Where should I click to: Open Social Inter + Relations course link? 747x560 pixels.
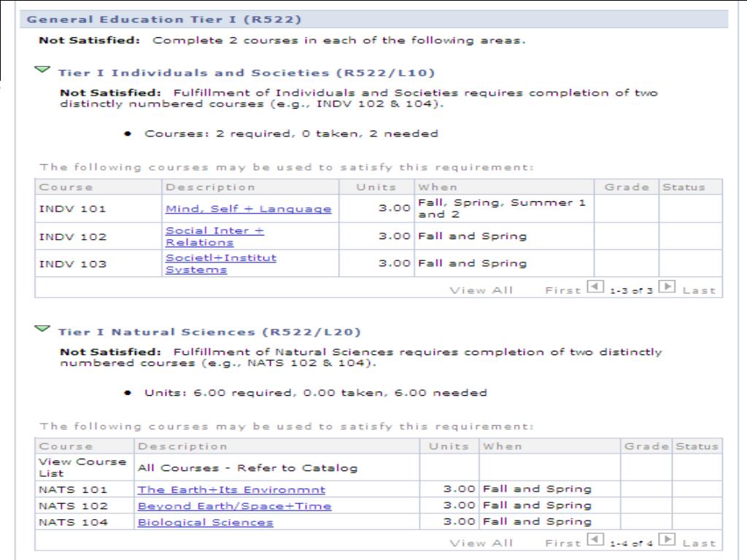pyautogui.click(x=214, y=237)
